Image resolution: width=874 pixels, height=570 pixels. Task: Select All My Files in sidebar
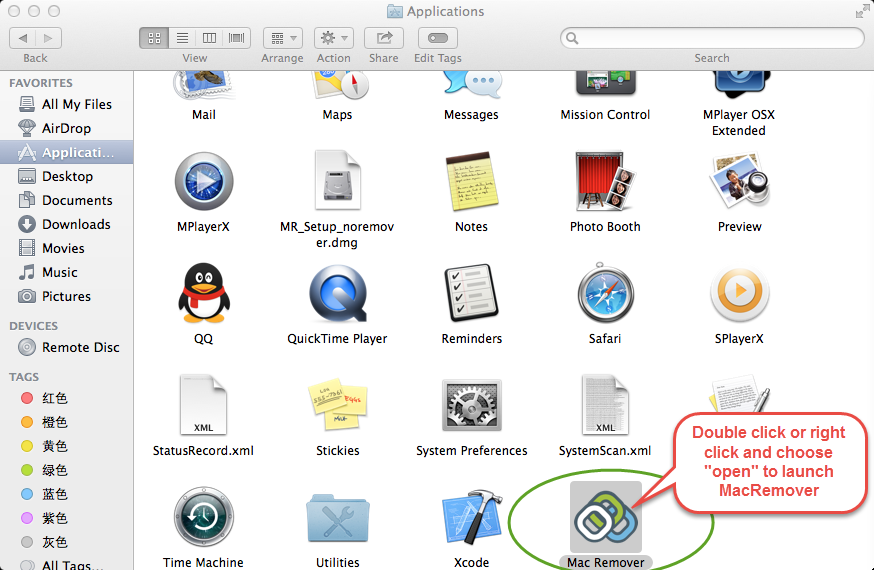click(x=66, y=104)
